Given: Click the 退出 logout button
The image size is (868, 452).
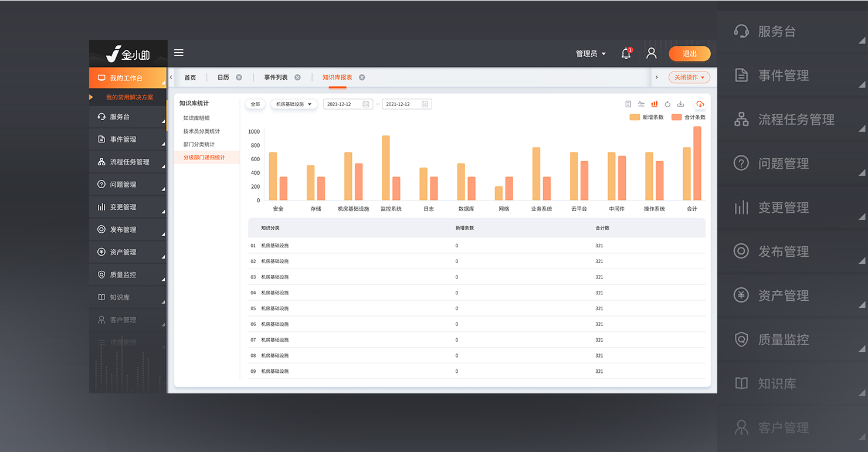Looking at the screenshot, I should click(690, 53).
